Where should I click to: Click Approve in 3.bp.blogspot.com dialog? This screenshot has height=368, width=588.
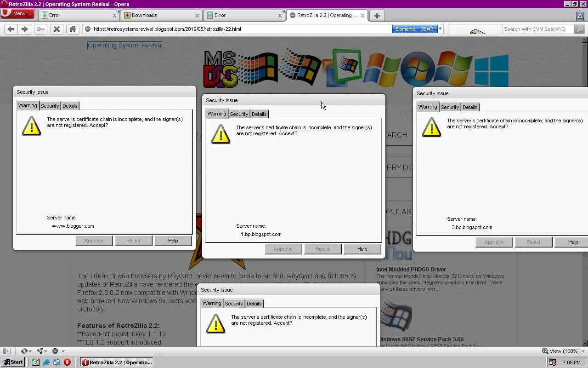pyautogui.click(x=494, y=242)
